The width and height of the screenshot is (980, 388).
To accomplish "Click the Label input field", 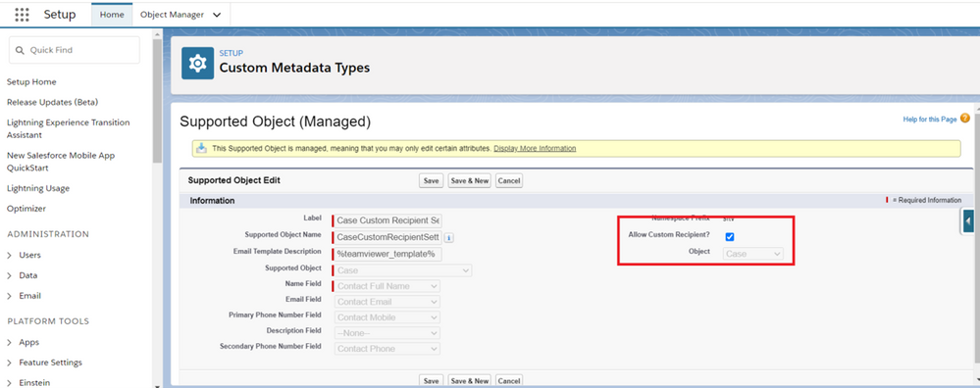I will coord(387,220).
